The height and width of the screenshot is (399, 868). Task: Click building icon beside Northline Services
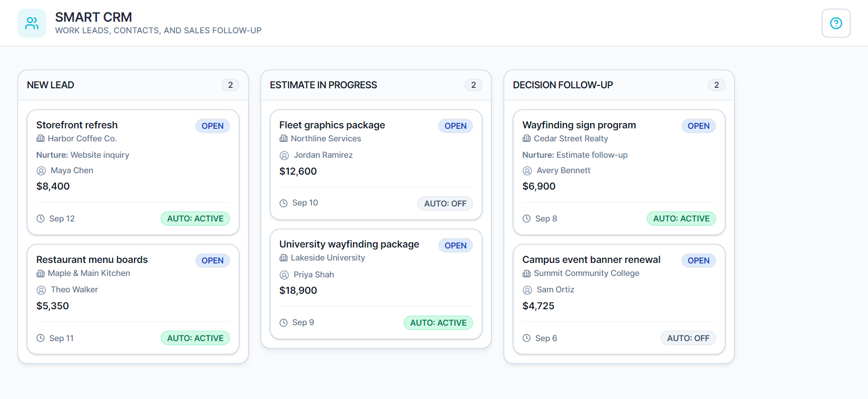[284, 138]
